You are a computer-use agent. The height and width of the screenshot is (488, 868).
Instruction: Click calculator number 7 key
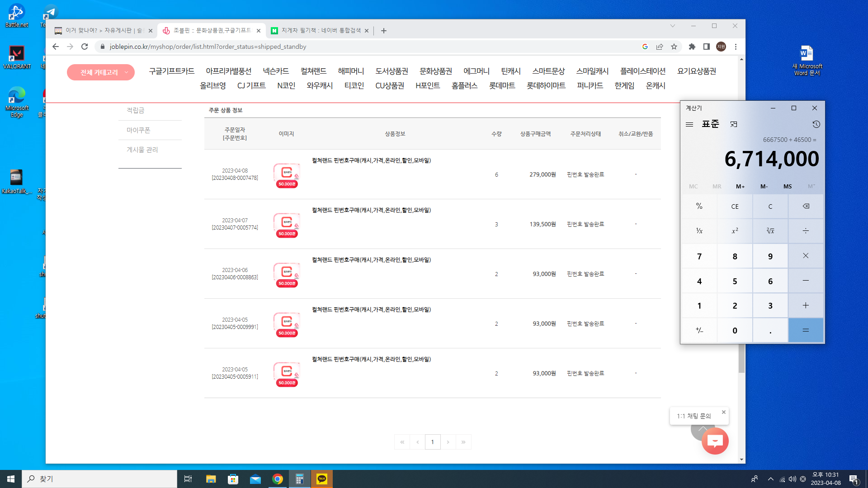(699, 256)
